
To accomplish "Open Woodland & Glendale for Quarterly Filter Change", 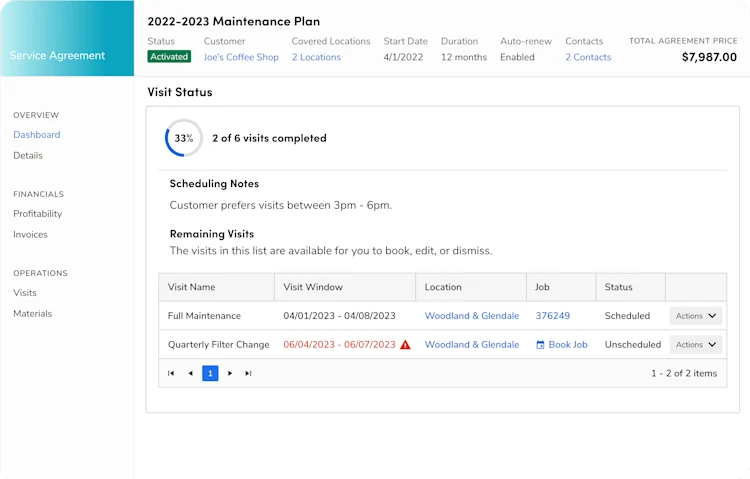I will (472, 345).
